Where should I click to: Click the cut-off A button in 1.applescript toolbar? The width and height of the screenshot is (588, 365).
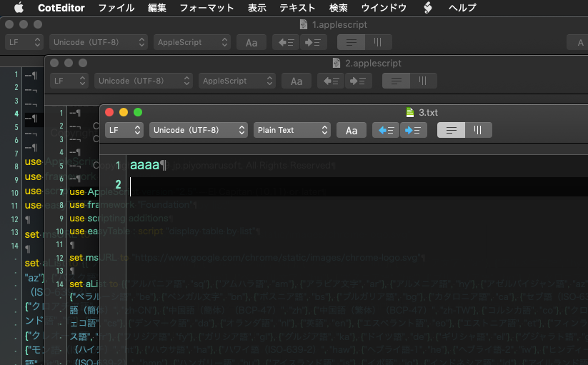click(577, 42)
